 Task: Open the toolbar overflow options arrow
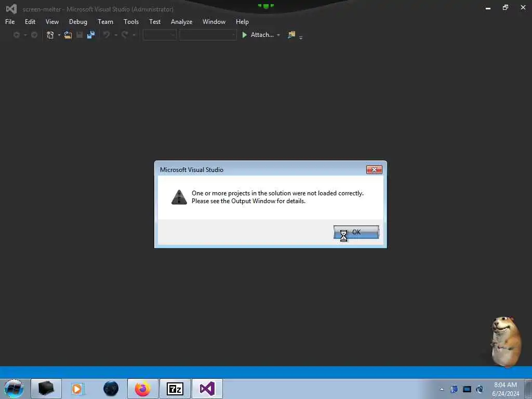click(x=301, y=37)
